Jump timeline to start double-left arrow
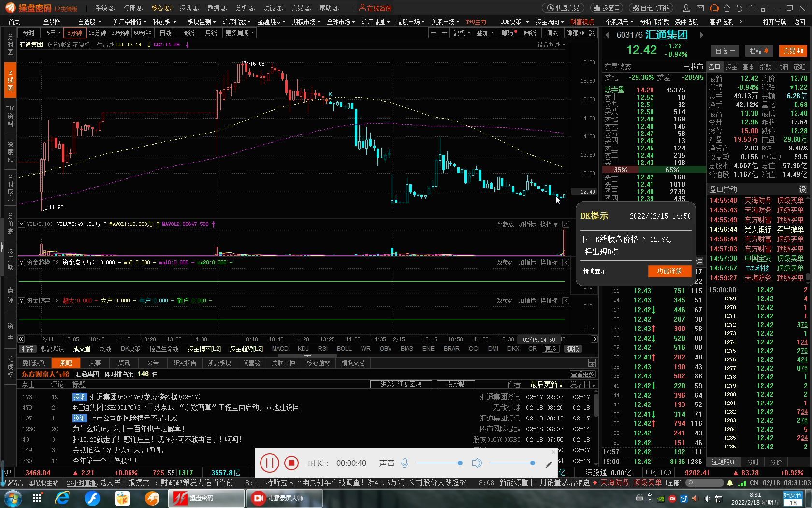Viewport: 812px width, 508px height. tap(21, 339)
